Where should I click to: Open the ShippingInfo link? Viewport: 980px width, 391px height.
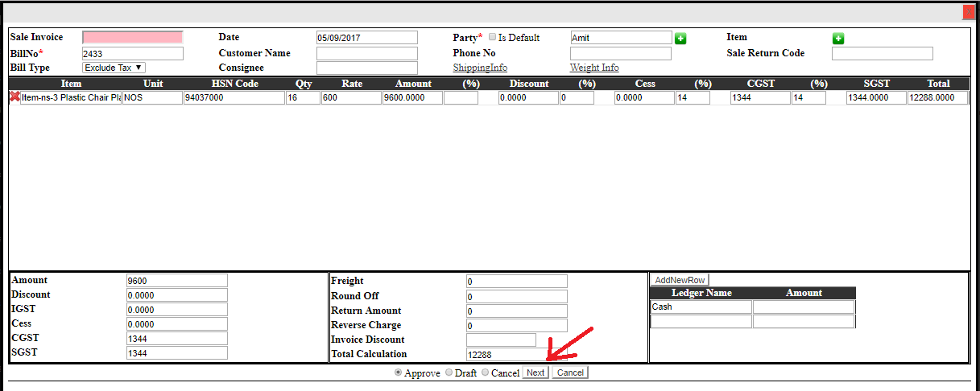pyautogui.click(x=480, y=68)
